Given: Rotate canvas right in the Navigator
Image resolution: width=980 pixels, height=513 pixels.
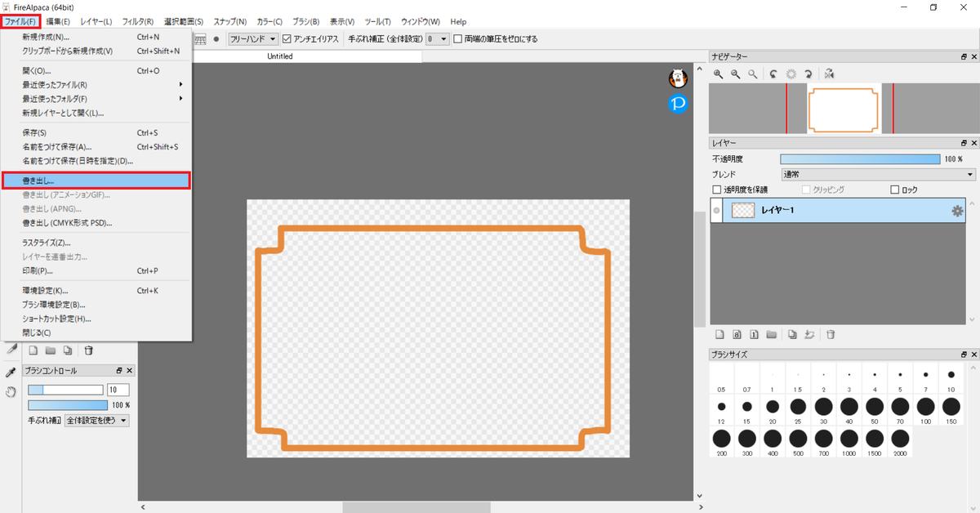Looking at the screenshot, I should point(808,74).
